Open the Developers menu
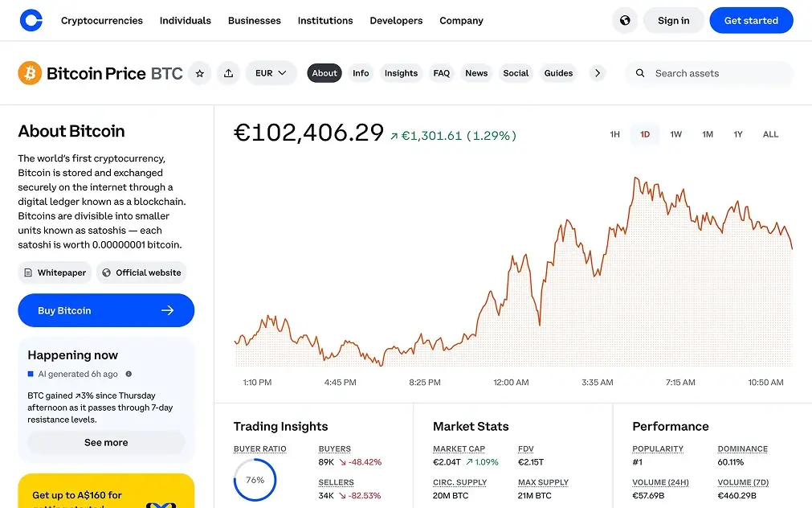Image resolution: width=812 pixels, height=508 pixels. pyautogui.click(x=396, y=20)
